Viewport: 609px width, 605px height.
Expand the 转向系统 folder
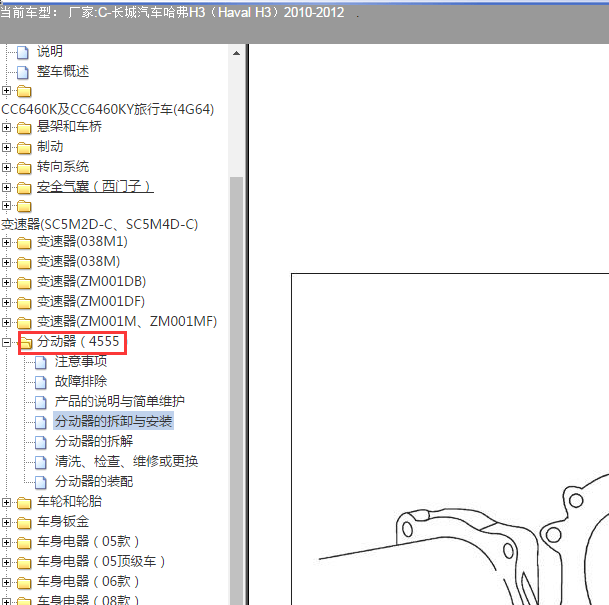click(6, 167)
